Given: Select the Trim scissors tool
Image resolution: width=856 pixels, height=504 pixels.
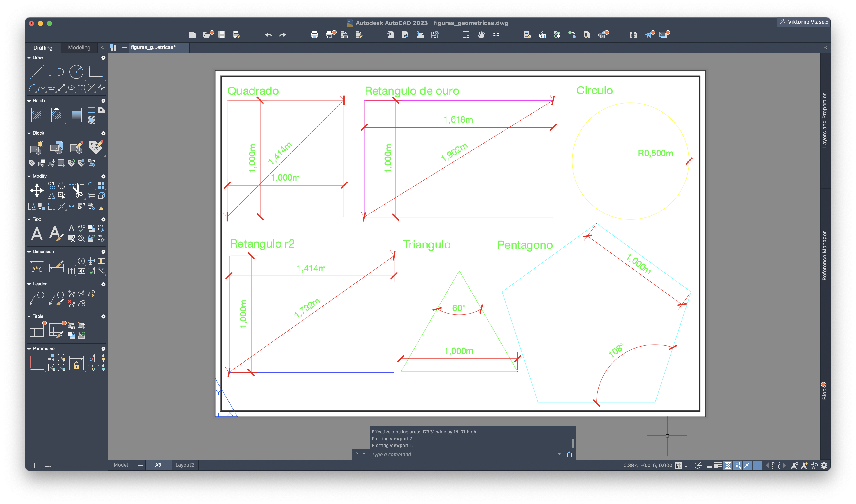Looking at the screenshot, I should (78, 190).
